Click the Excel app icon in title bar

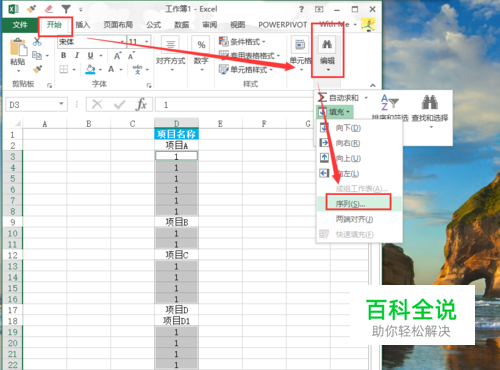pyautogui.click(x=13, y=9)
